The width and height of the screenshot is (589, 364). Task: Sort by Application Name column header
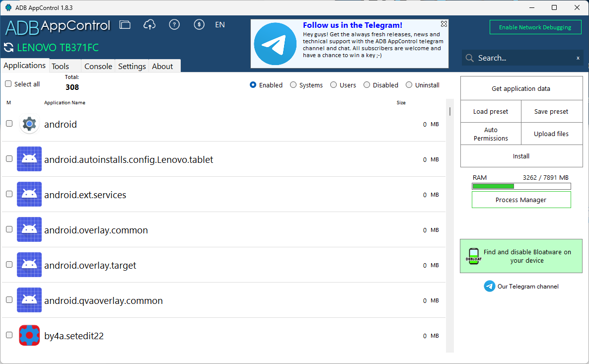[x=65, y=103]
